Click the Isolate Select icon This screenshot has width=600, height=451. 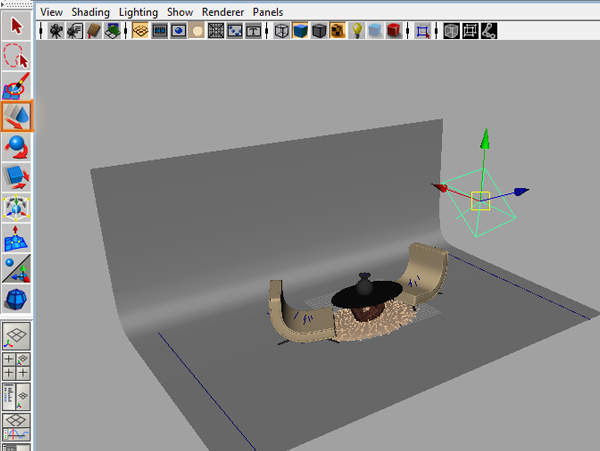[422, 31]
